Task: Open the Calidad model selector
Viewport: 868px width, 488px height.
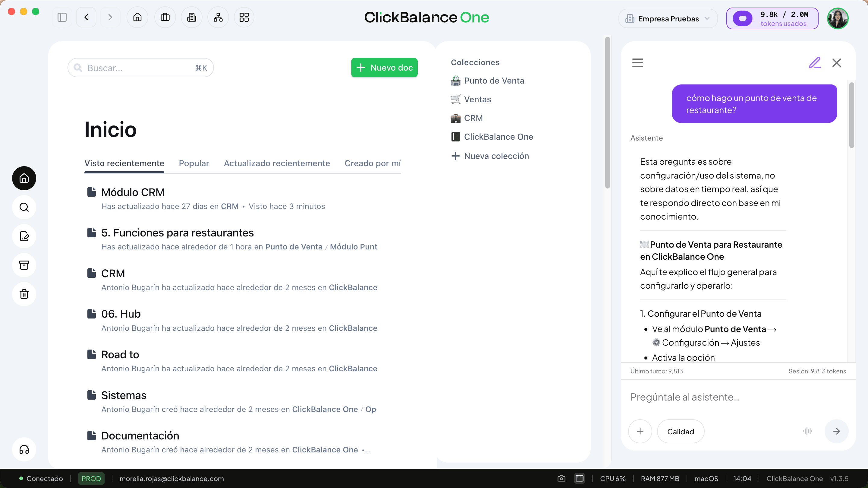Action: coord(681,431)
